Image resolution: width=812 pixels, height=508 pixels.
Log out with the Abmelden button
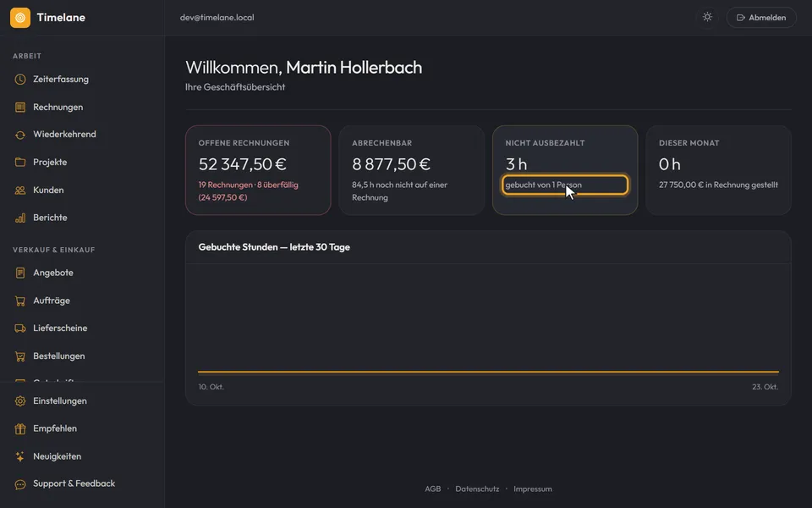(x=761, y=18)
